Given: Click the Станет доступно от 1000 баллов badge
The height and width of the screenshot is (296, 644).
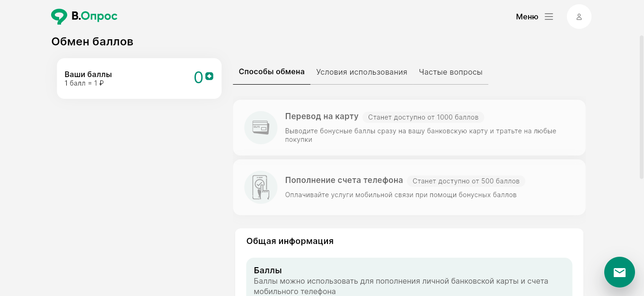Looking at the screenshot, I should (423, 117).
